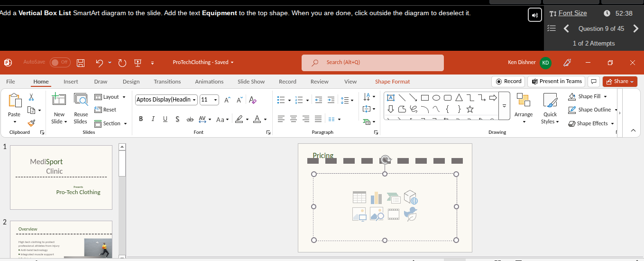
Task: Click the Save disk icon in the title bar
Action: pyautogui.click(x=81, y=63)
